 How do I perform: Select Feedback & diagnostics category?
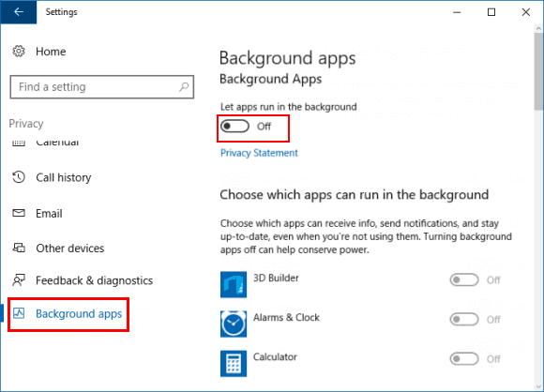pyautogui.click(x=95, y=280)
